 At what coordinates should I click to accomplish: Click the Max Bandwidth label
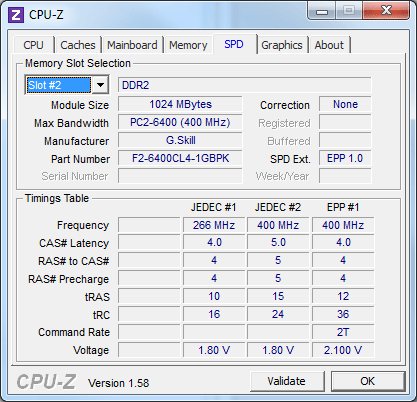click(x=71, y=123)
